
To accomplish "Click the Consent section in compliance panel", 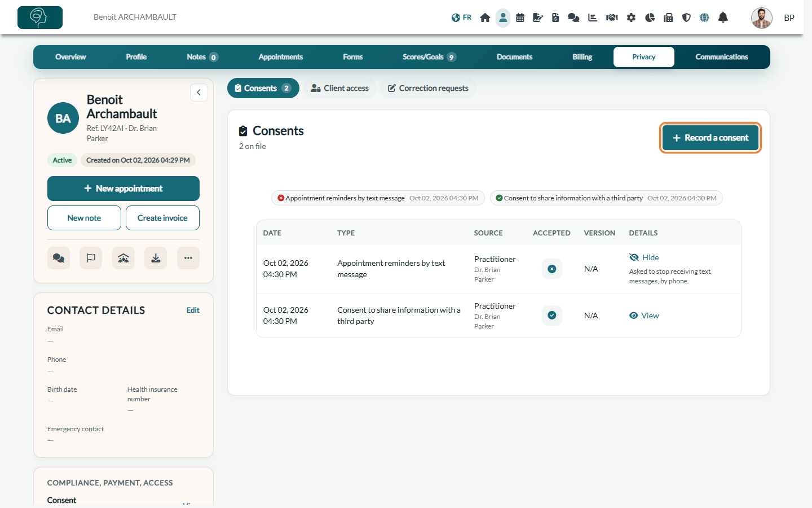I will (x=61, y=500).
